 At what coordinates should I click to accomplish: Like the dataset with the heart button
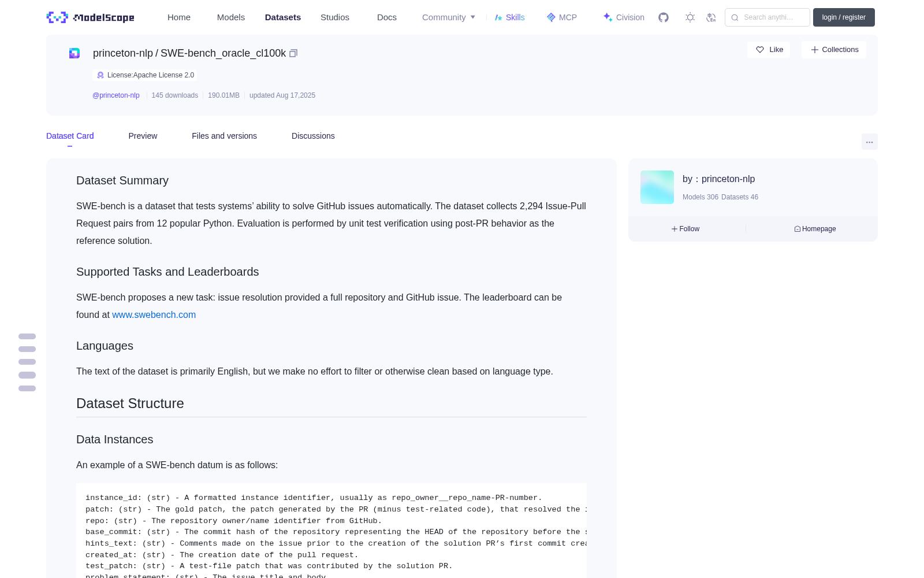point(769,50)
